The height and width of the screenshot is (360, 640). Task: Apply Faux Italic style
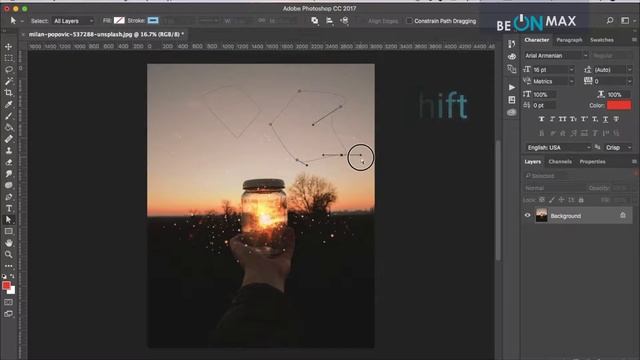552,119
